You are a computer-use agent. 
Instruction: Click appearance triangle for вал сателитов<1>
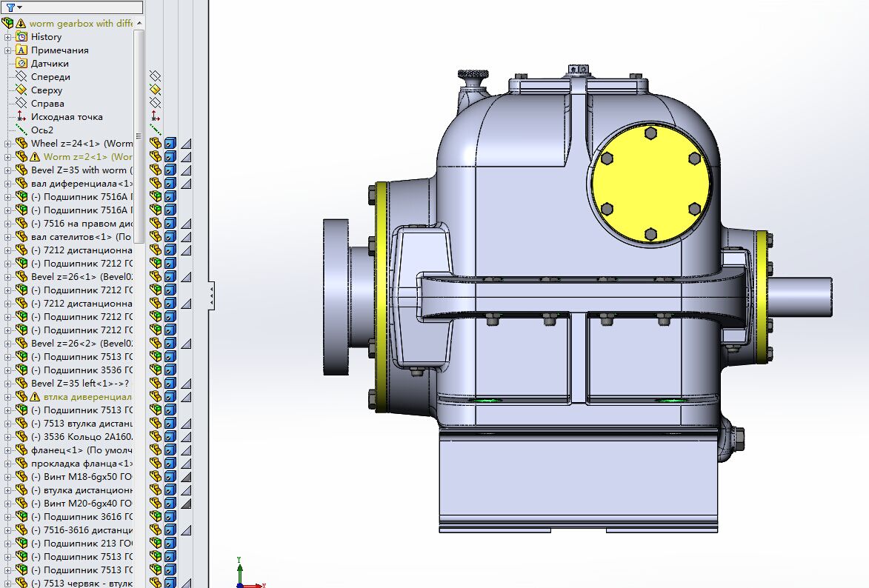[186, 237]
